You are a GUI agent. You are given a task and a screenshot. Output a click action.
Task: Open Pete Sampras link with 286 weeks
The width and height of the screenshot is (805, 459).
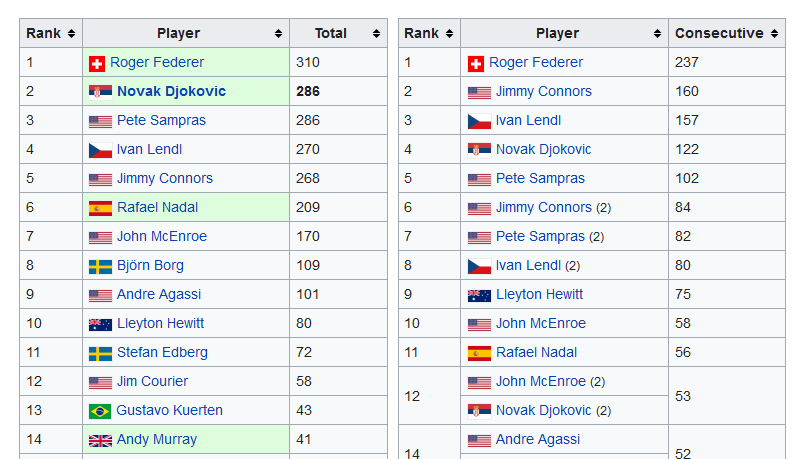[161, 120]
